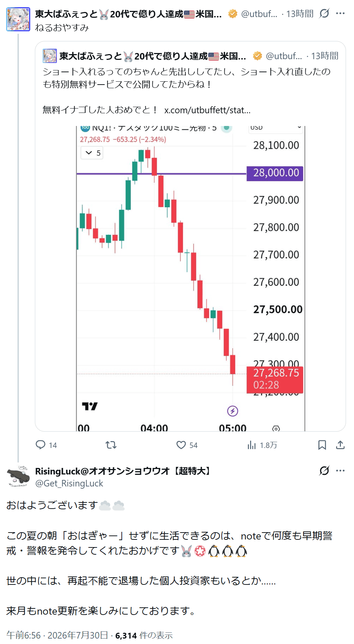Open the top tweet author's avatar
Screen dimensions: 354x644
point(18,19)
